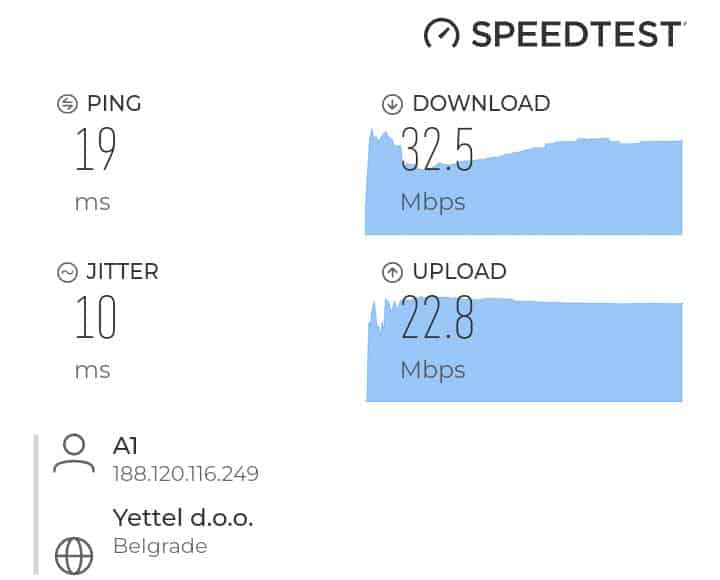Click the user profile icon beside A1

coord(74,454)
